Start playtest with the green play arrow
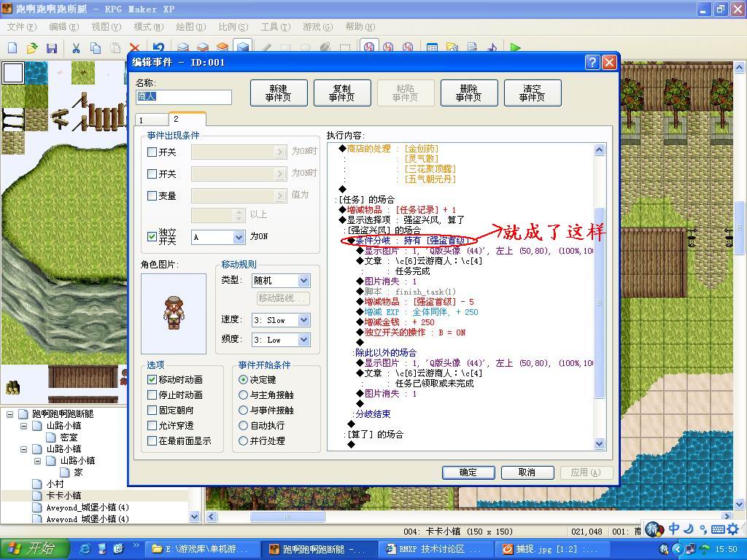This screenshot has height=560, width=747. coord(515,47)
